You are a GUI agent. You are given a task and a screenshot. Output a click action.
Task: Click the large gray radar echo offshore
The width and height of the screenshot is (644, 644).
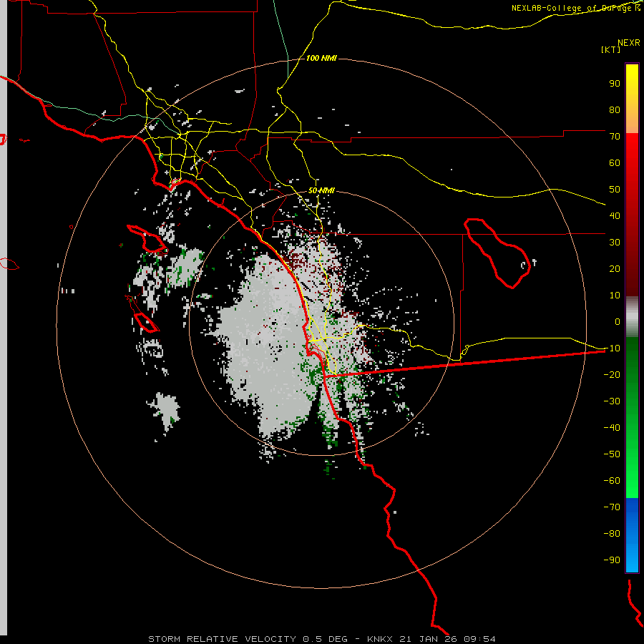(267, 345)
